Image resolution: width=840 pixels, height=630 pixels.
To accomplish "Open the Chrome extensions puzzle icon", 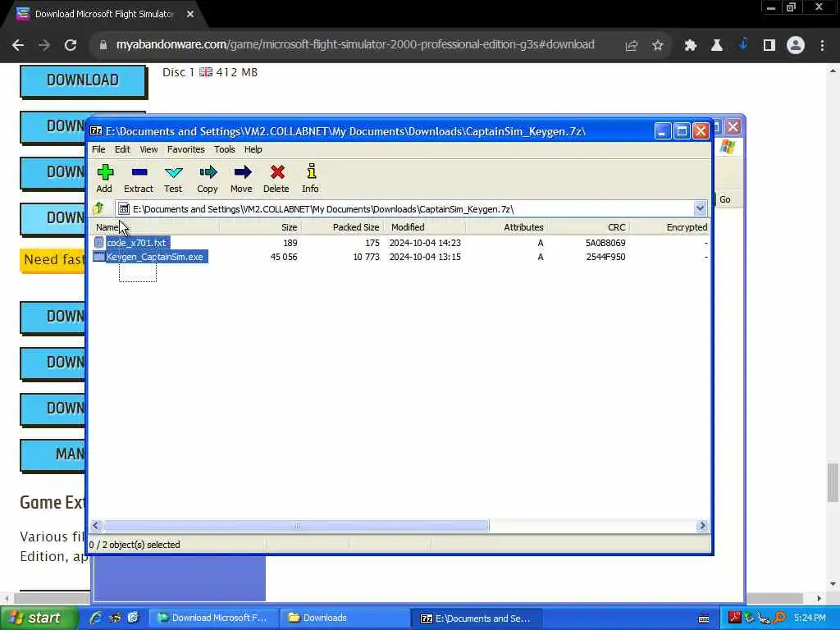I will [691, 46].
